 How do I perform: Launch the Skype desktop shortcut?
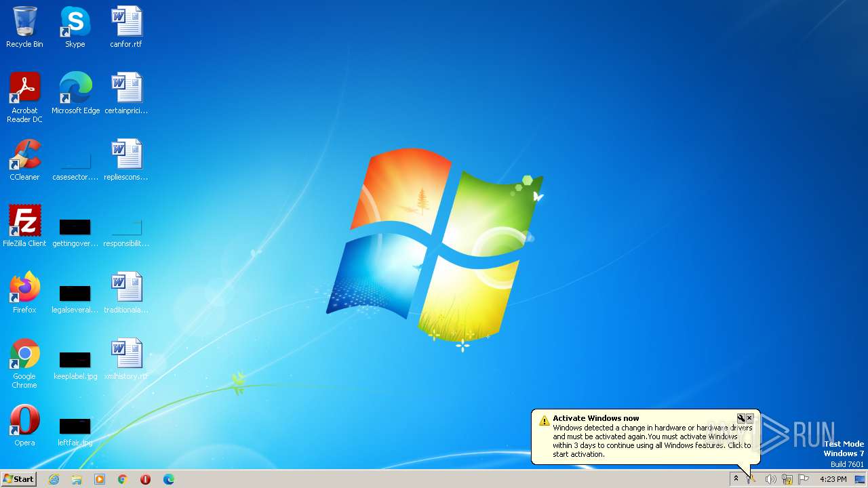tap(75, 27)
